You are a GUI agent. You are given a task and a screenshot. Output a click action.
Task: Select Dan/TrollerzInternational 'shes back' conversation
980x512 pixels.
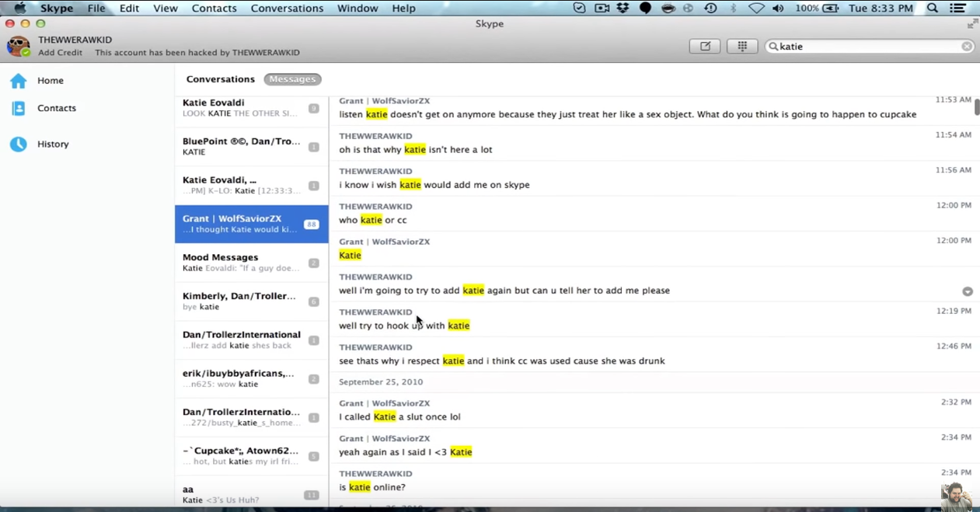[x=252, y=340]
